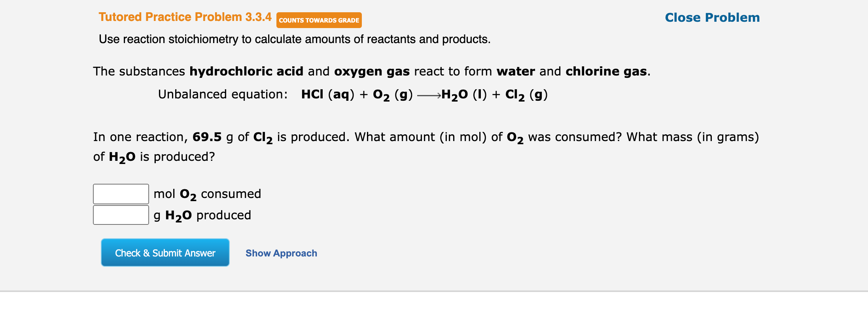The width and height of the screenshot is (868, 326).
Task: Click the g H2O produced label text
Action: (x=202, y=215)
